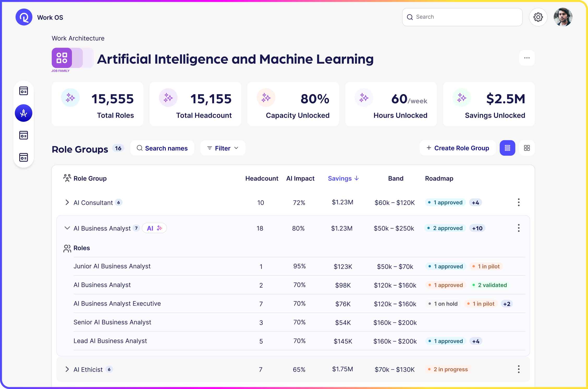This screenshot has width=588, height=389.
Task: Open the user profile avatar
Action: click(x=563, y=17)
